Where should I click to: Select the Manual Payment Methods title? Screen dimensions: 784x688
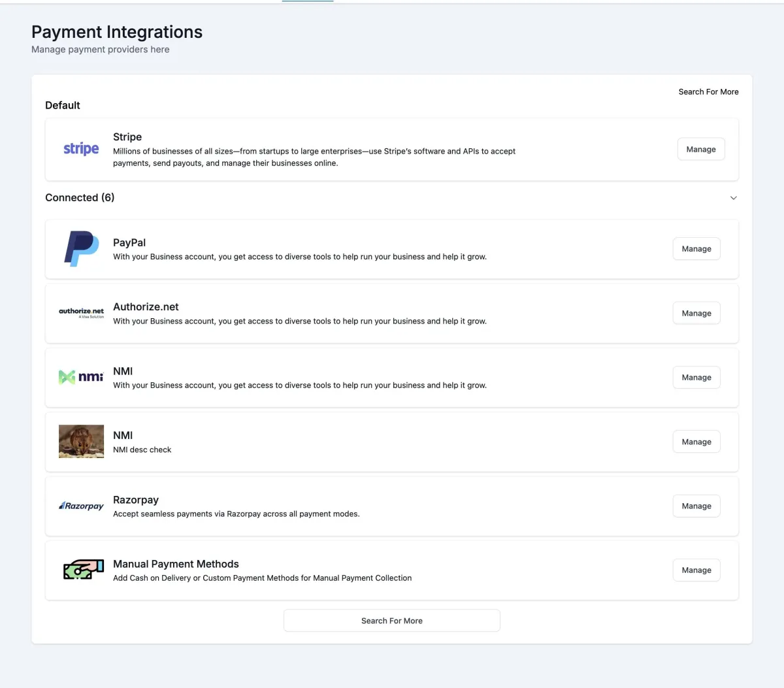(x=176, y=564)
